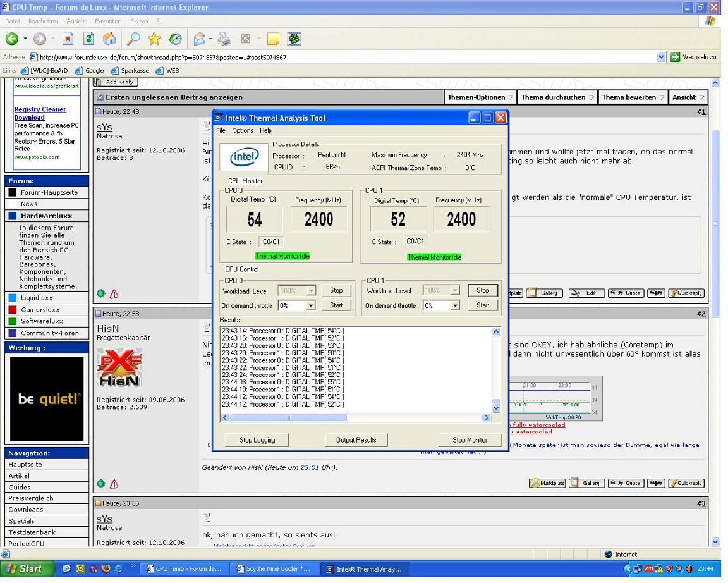The height and width of the screenshot is (583, 728).
Task: Click the yellow note toolbar icon
Action: point(273,39)
